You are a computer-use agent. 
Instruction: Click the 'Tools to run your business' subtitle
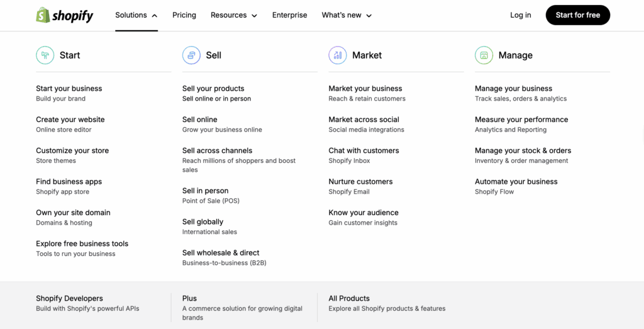click(x=75, y=254)
